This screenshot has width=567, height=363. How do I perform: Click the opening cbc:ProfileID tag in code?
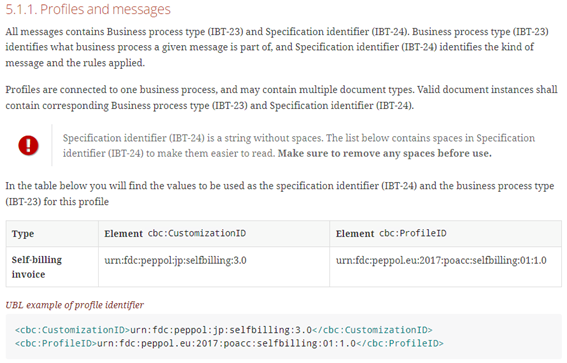coord(56,343)
